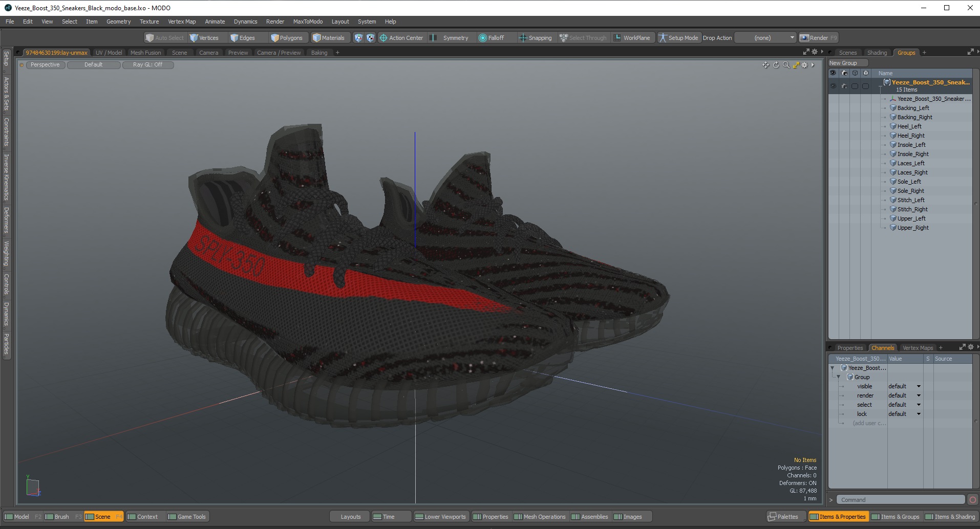Image resolution: width=980 pixels, height=529 pixels.
Task: Toggle the group lock checkbox column
Action: pyautogui.click(x=865, y=86)
